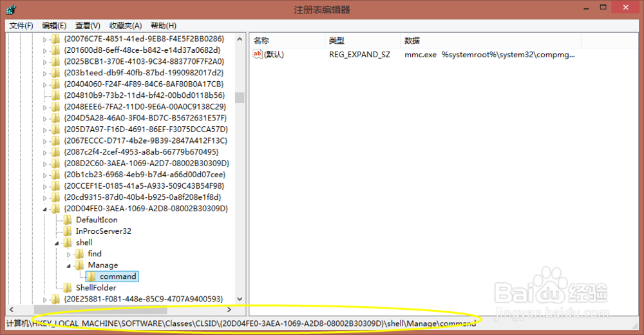Click the find key folder icon
Screen dimensions: 644x335
[x=79, y=254]
